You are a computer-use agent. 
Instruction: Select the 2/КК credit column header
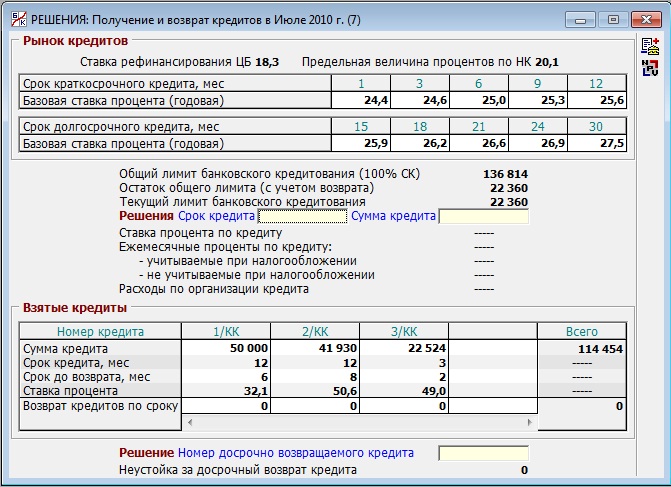tap(315, 332)
